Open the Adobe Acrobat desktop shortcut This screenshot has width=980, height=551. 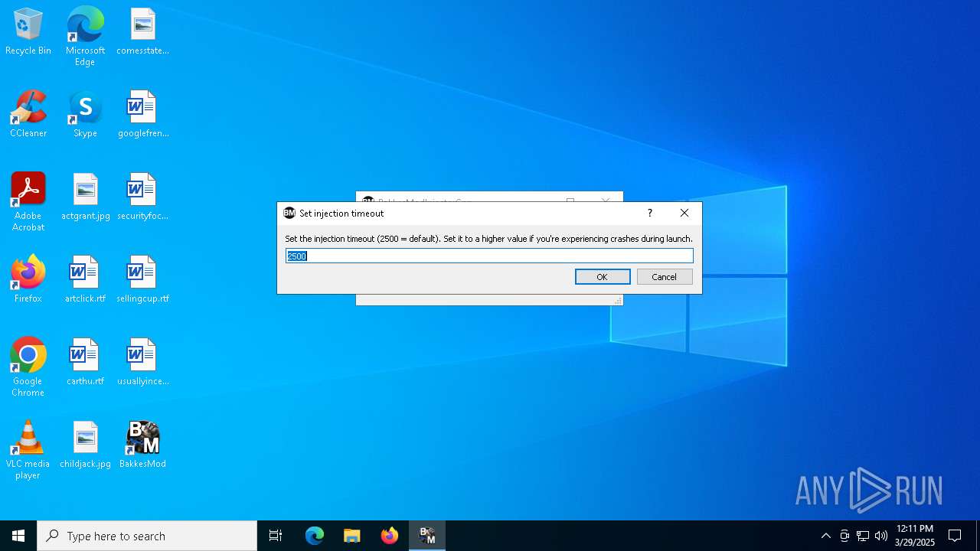(28, 202)
